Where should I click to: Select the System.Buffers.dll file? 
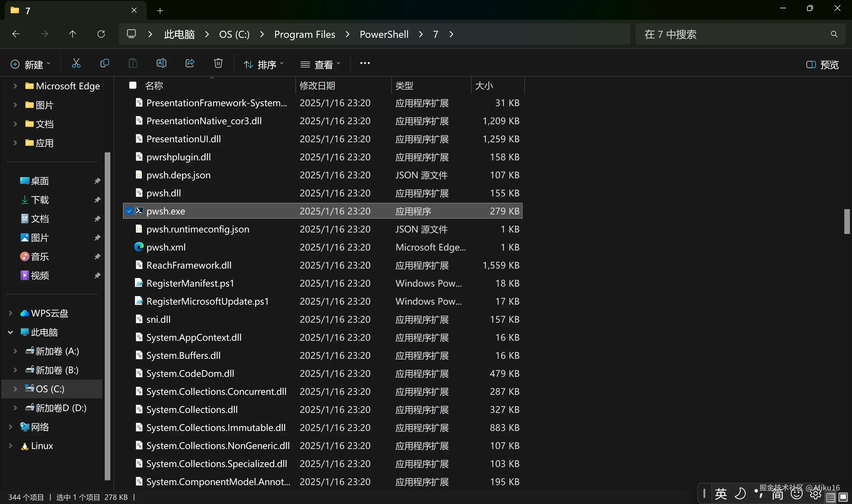click(322, 356)
